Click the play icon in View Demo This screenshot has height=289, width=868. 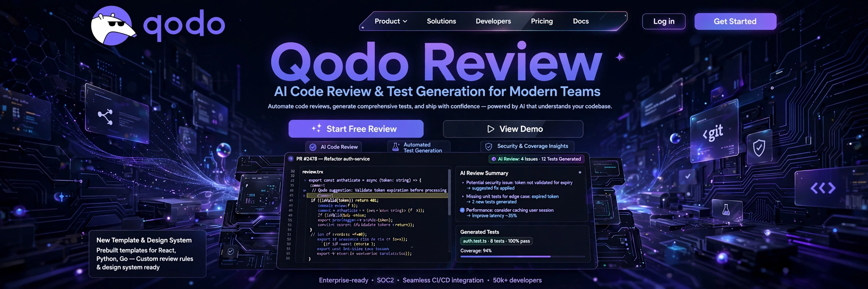tap(490, 129)
